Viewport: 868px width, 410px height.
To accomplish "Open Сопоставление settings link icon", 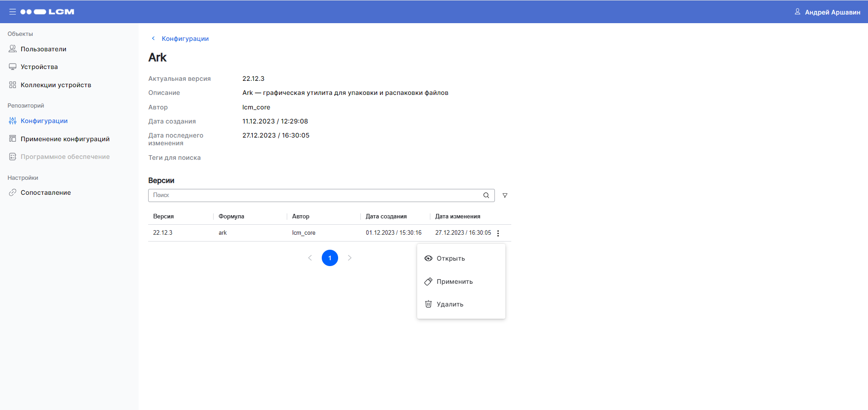I will pos(13,193).
